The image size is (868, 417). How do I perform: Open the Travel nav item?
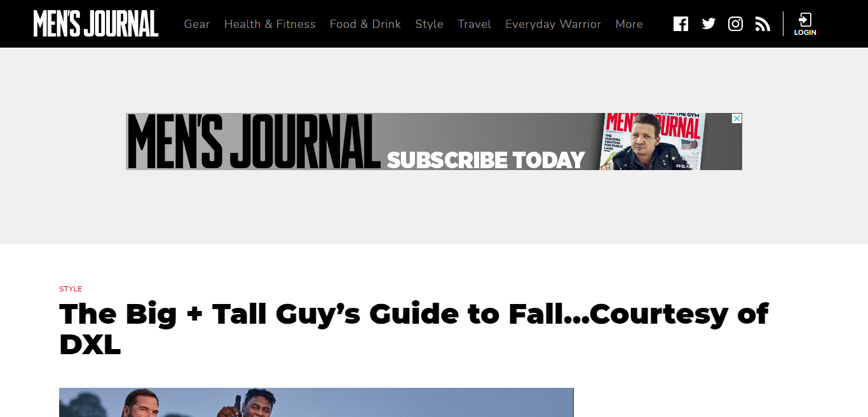[475, 24]
